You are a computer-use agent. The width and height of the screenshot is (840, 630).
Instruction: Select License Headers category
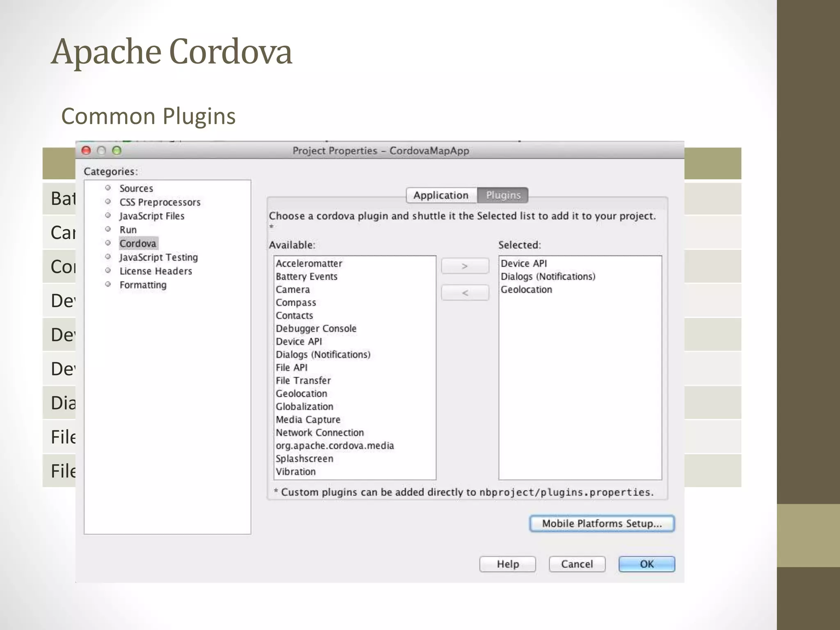pyautogui.click(x=156, y=271)
